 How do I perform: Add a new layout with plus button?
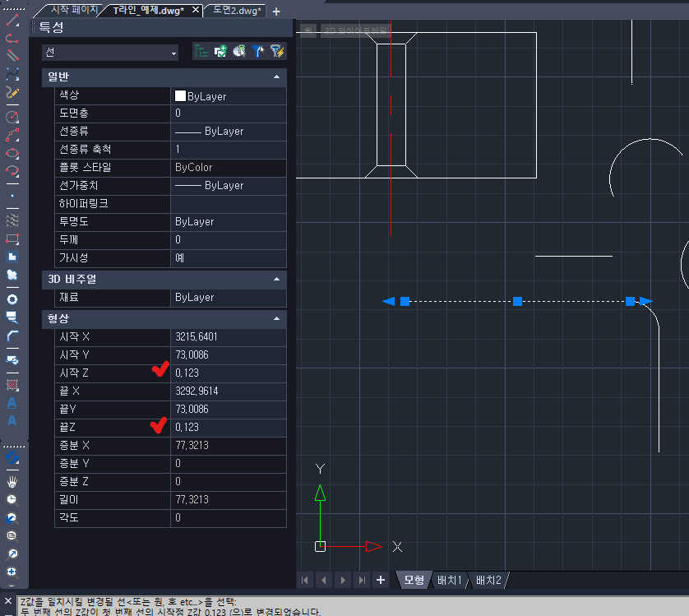click(381, 580)
